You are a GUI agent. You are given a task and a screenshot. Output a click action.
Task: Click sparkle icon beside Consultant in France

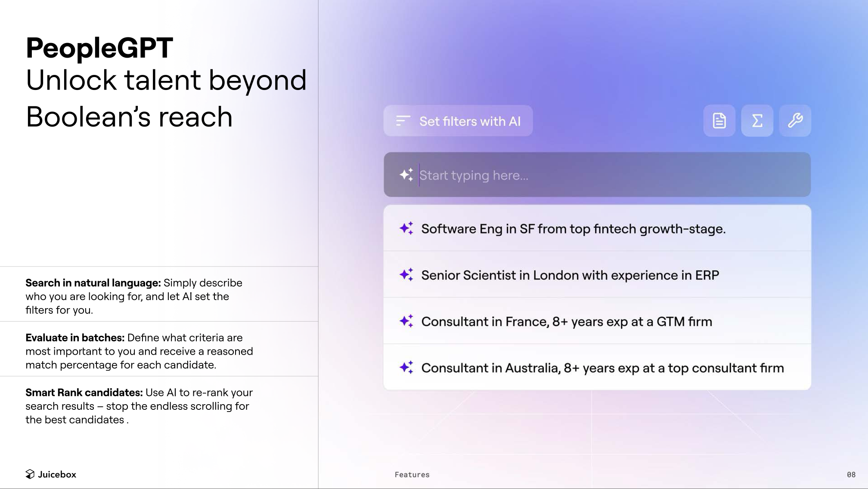tap(406, 321)
